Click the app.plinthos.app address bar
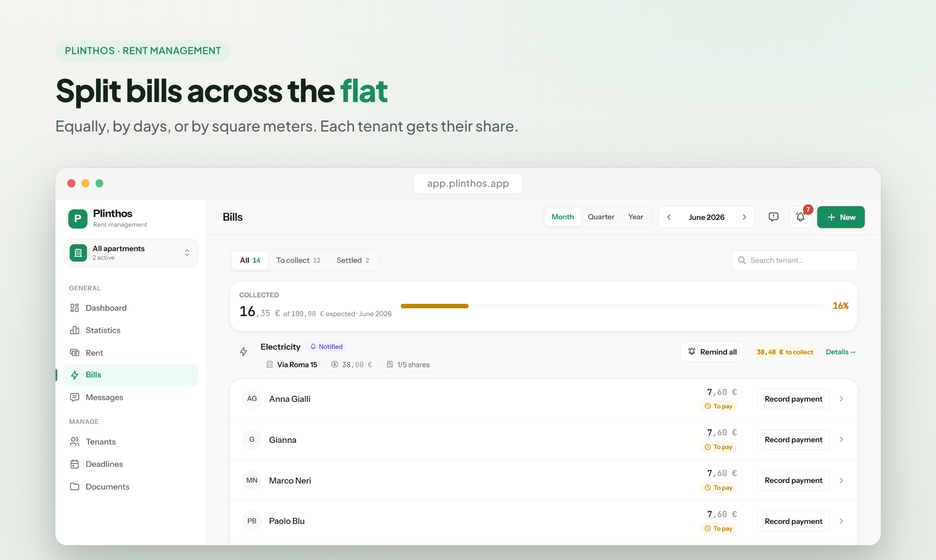936x560 pixels. [x=468, y=183]
